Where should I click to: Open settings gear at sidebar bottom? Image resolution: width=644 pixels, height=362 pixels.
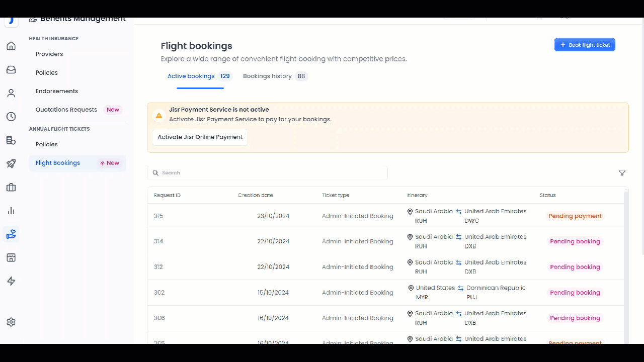pos(11,322)
